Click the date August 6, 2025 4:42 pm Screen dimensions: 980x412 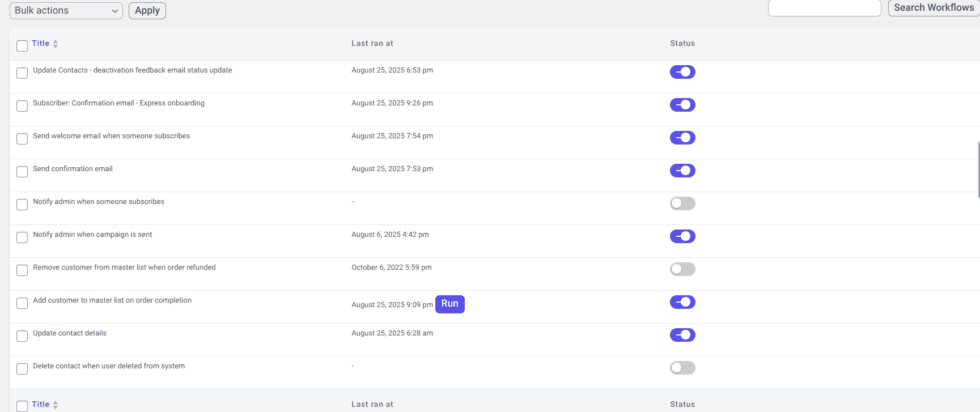tap(390, 235)
